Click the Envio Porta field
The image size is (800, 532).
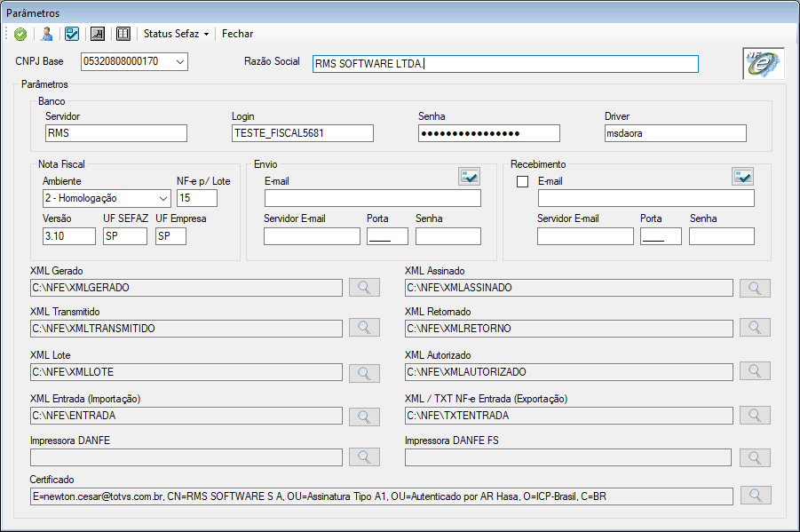[387, 236]
